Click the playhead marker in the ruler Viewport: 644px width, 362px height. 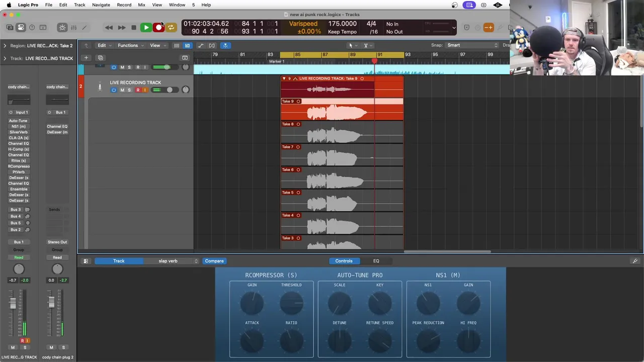[x=374, y=61]
